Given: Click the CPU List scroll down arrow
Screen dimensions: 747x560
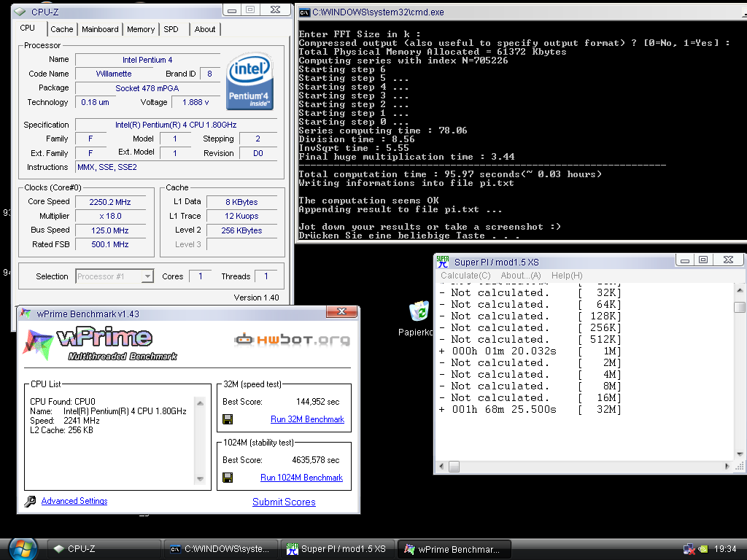Looking at the screenshot, I should (x=200, y=478).
